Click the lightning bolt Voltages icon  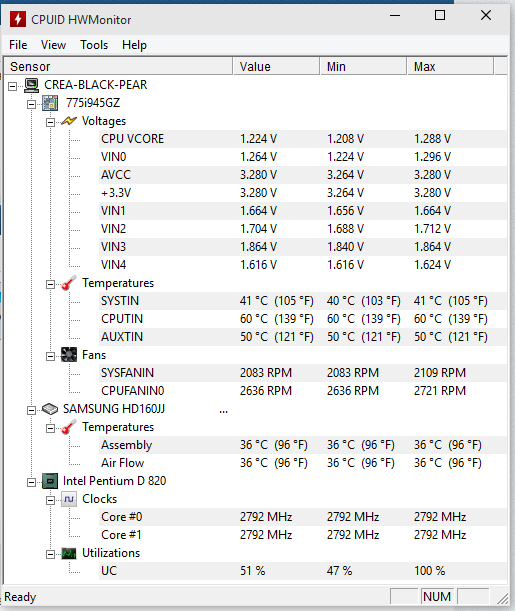coord(69,121)
